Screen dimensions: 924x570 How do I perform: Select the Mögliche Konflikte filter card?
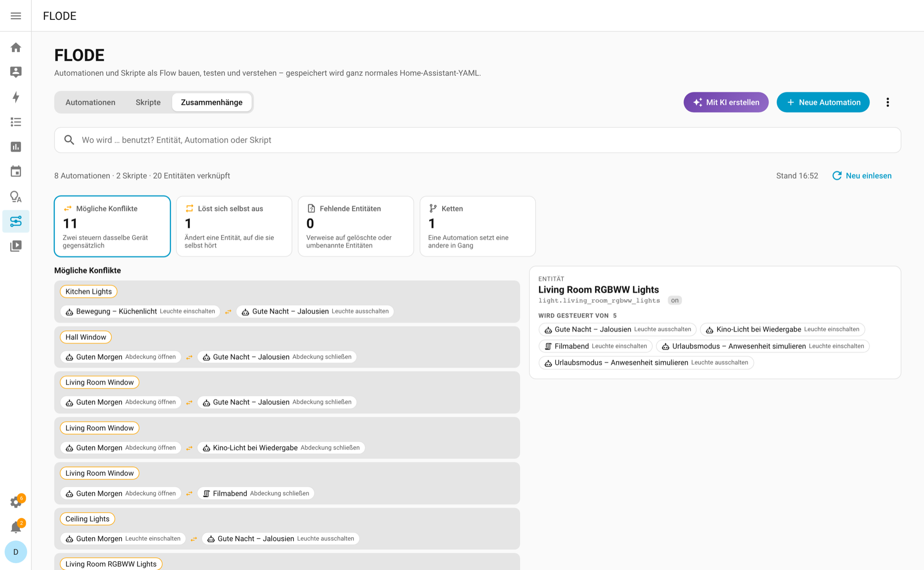tap(112, 226)
